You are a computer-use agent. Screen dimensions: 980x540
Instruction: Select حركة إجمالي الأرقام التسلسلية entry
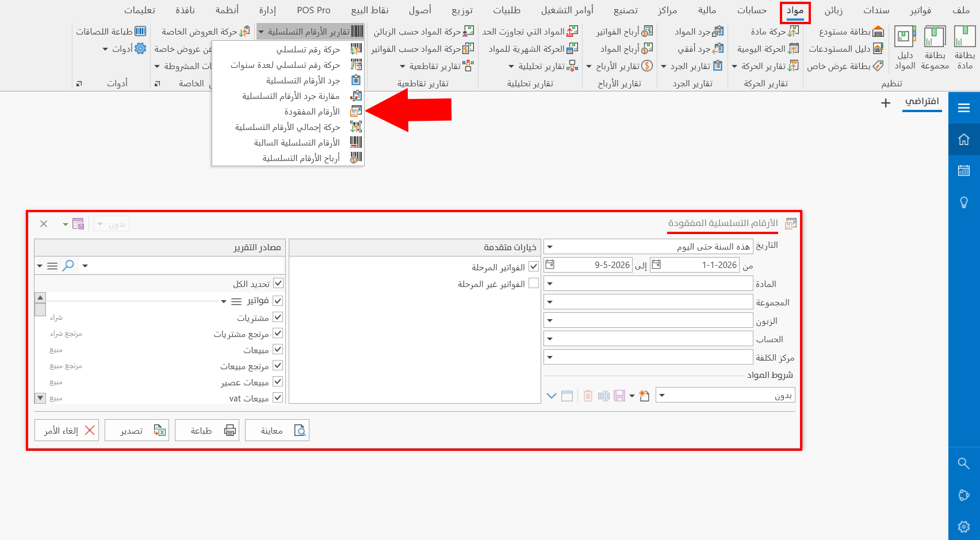point(288,127)
